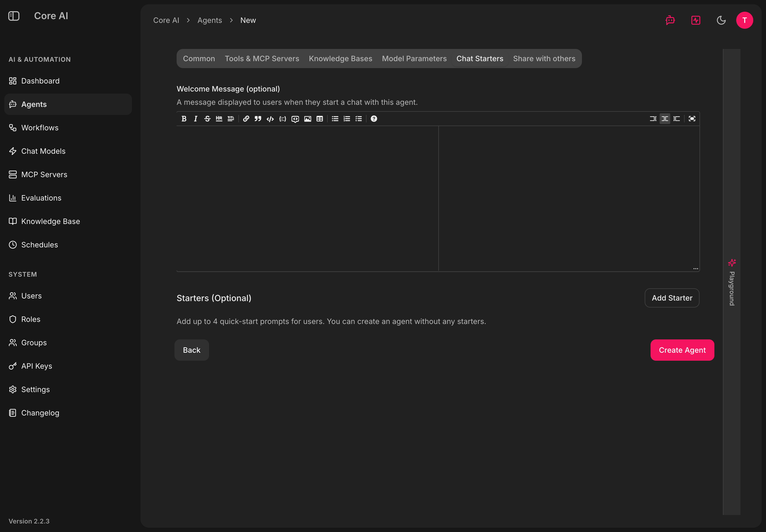The image size is (766, 532).
Task: Click inside the welcome message text area
Action: point(307,198)
